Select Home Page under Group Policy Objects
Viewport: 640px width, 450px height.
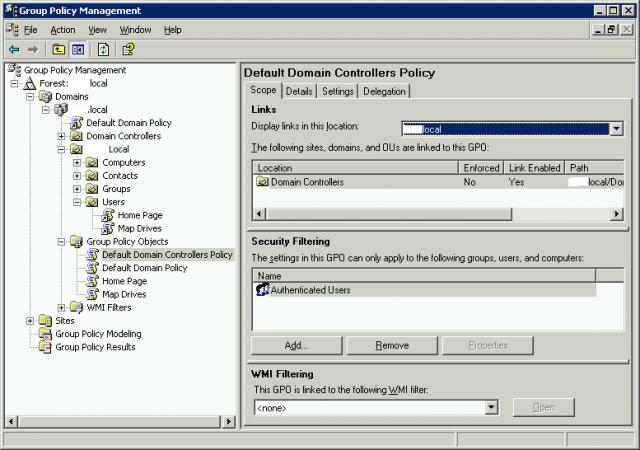124,281
